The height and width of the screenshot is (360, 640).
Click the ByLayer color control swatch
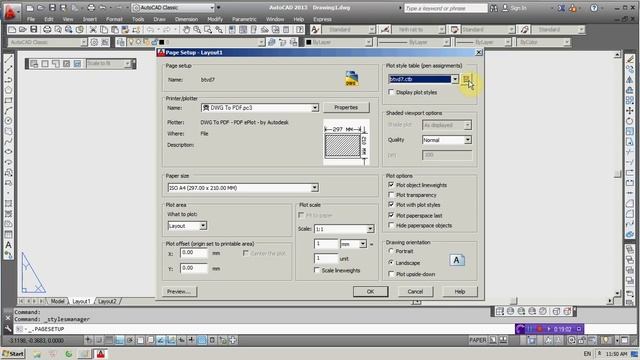click(x=309, y=42)
